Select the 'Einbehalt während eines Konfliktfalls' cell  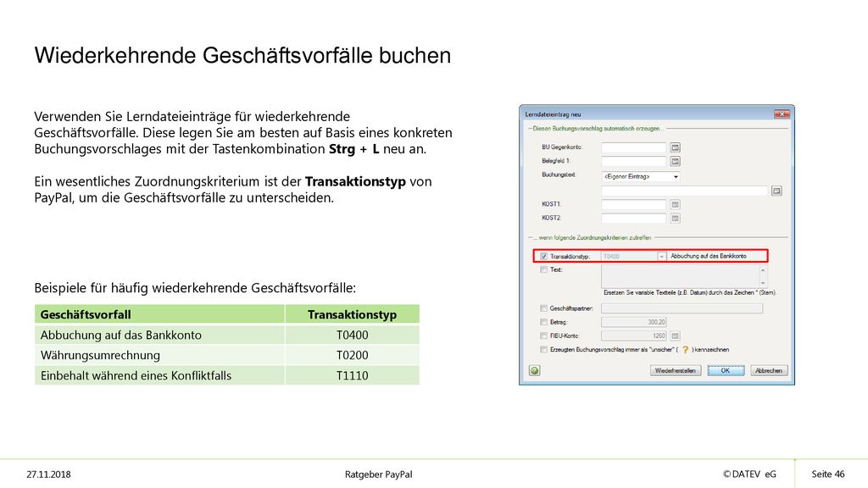tap(160, 375)
